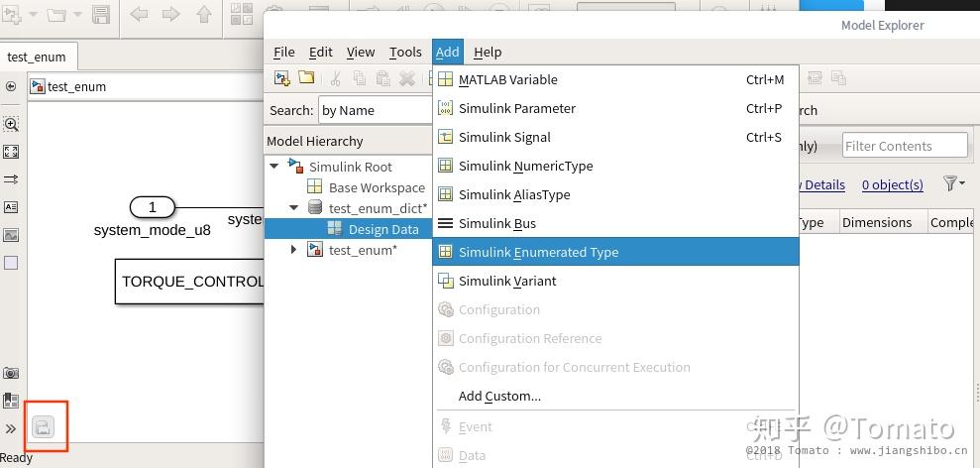Select TORQUE_CONTROL block in Simulink canvas
The height and width of the screenshot is (468, 980).
click(x=190, y=282)
